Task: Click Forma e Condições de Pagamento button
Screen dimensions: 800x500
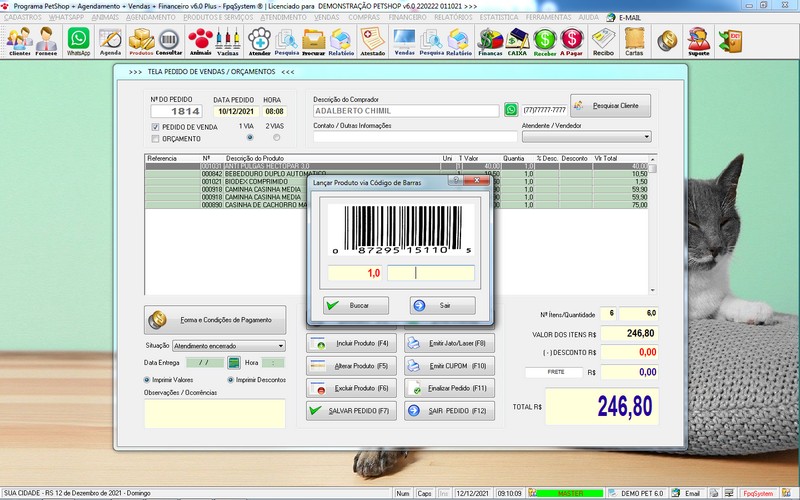Action: click(x=215, y=320)
